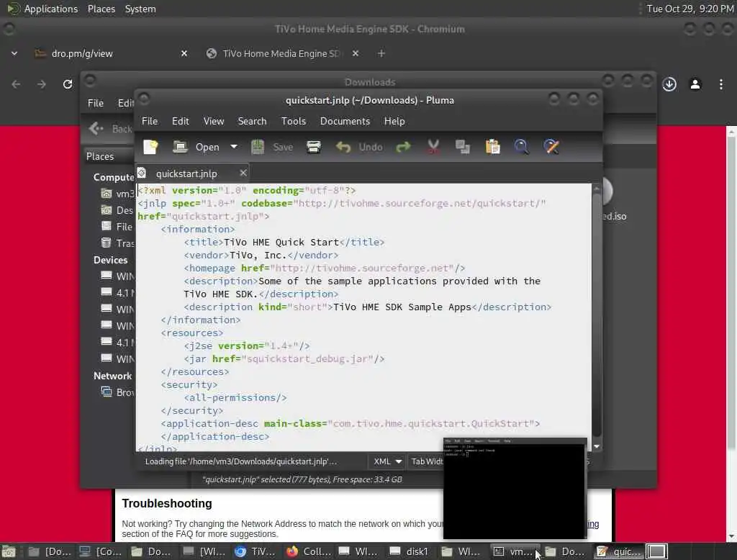737x560 pixels.
Task: Open the File menu in Downloads window
Action: point(96,103)
